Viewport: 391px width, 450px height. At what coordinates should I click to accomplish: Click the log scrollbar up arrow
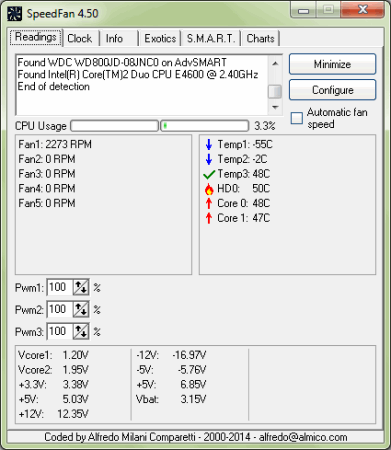[275, 63]
